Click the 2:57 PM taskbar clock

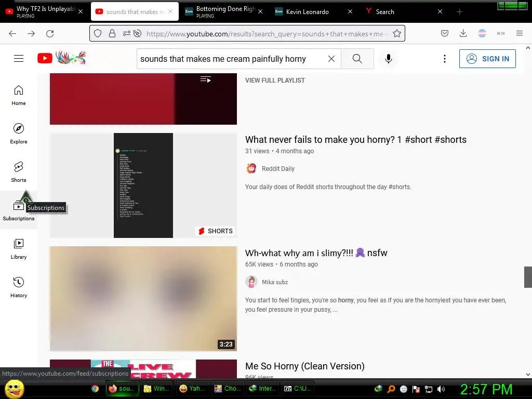click(486, 389)
